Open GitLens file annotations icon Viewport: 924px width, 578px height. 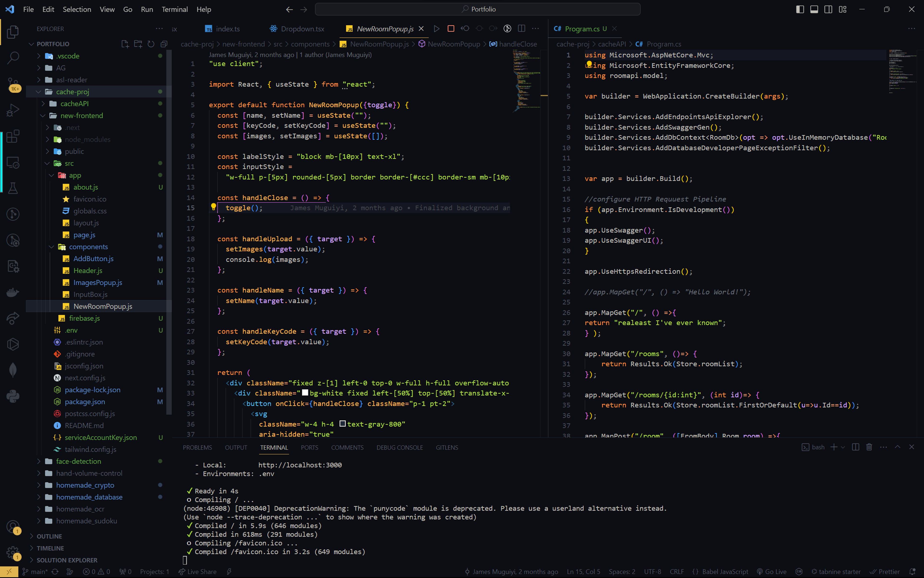tap(507, 29)
